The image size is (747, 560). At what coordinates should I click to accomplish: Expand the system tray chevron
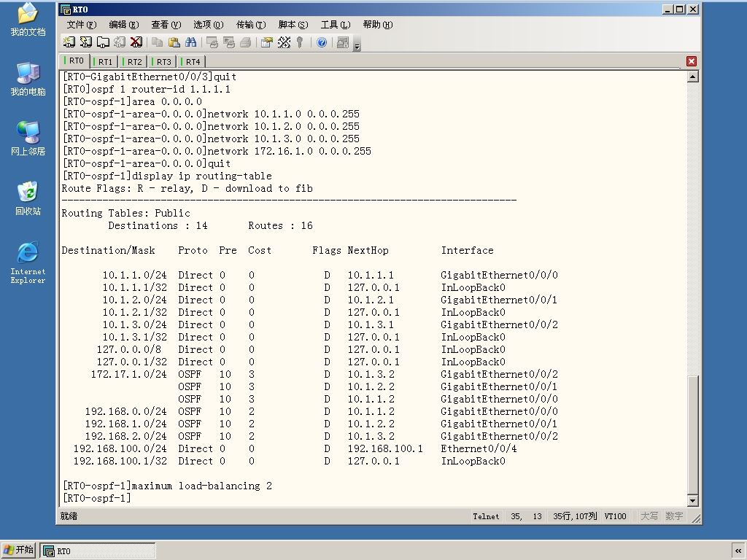[x=738, y=551]
